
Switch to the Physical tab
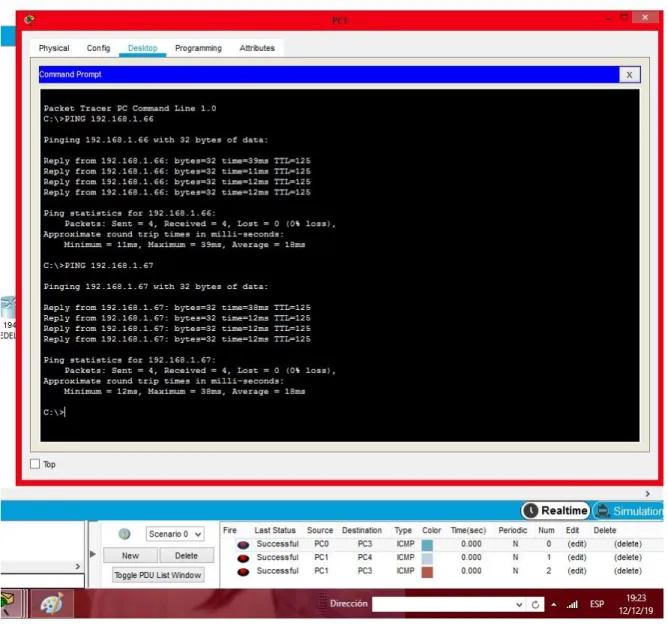click(54, 48)
